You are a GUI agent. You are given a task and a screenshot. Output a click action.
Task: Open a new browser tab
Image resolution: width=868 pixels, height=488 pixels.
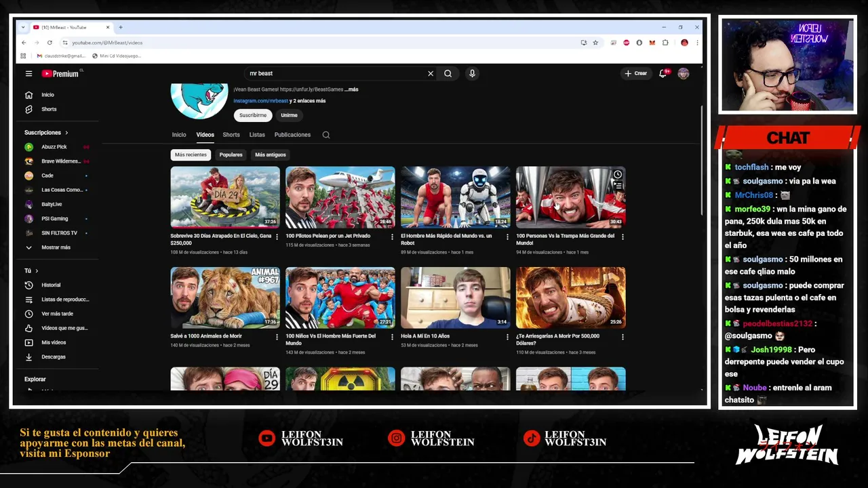[121, 27]
